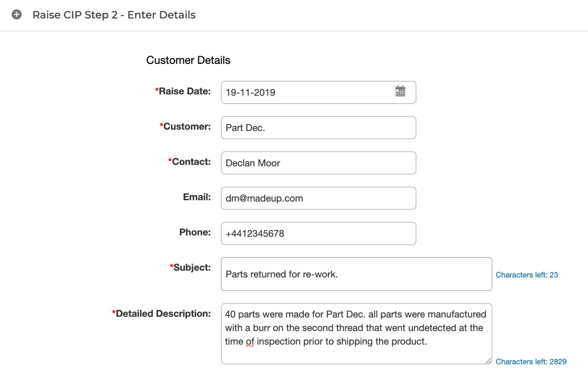This screenshot has height=374, width=588.
Task: Click the Phone field label
Action: click(x=195, y=232)
